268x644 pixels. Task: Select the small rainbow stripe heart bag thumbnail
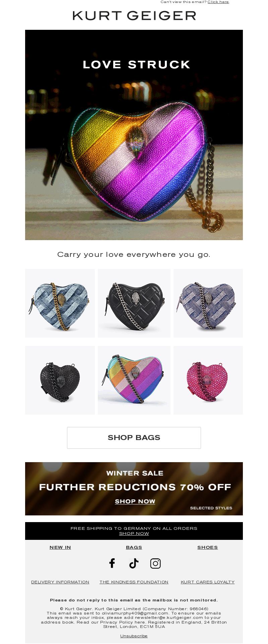tap(134, 380)
